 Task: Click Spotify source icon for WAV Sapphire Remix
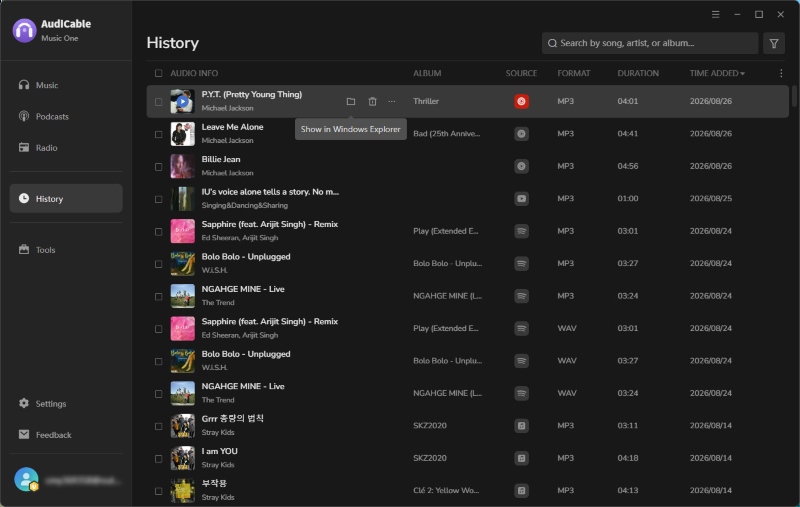pos(521,328)
